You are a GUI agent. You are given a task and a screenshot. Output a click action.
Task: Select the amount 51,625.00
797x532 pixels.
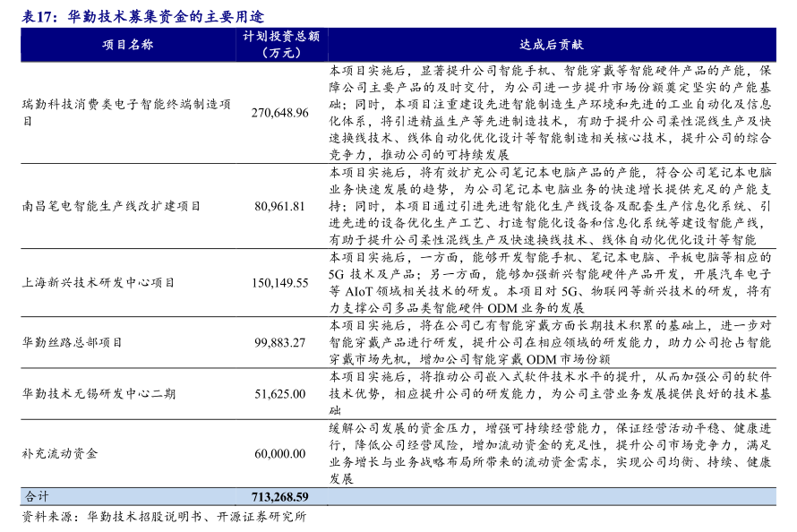click(279, 394)
